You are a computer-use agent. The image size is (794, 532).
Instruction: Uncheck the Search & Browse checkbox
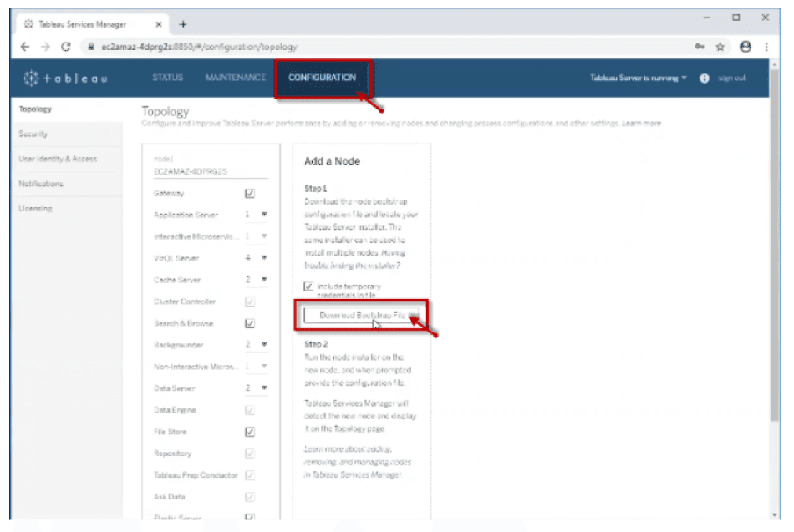[249, 323]
